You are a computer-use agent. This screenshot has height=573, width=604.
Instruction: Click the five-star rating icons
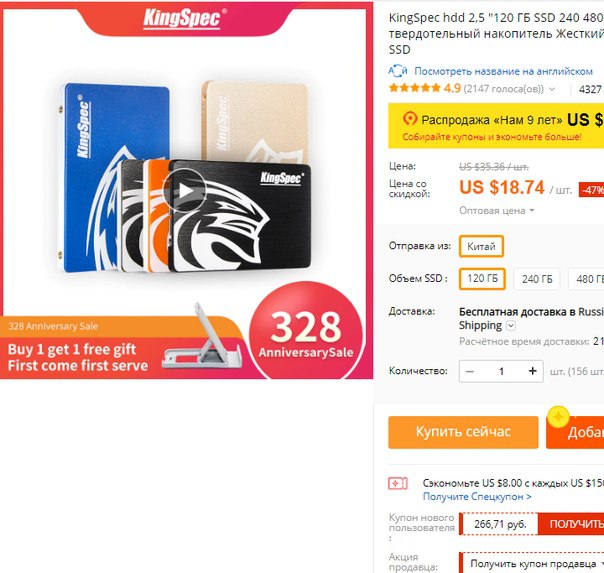click(414, 88)
